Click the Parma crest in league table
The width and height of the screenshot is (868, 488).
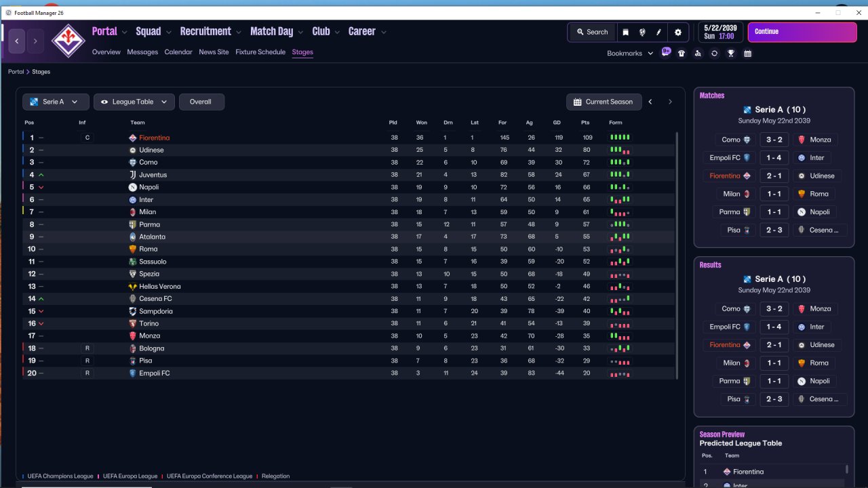(133, 224)
